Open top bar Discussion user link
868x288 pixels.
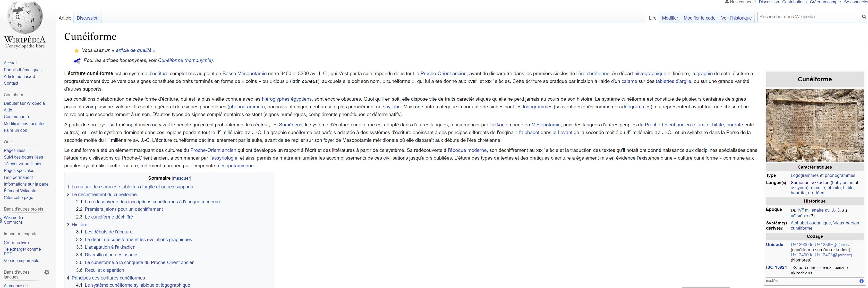click(x=769, y=2)
